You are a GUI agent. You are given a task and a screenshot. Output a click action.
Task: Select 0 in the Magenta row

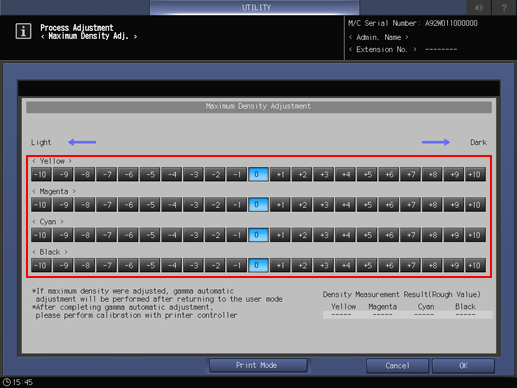[258, 205]
